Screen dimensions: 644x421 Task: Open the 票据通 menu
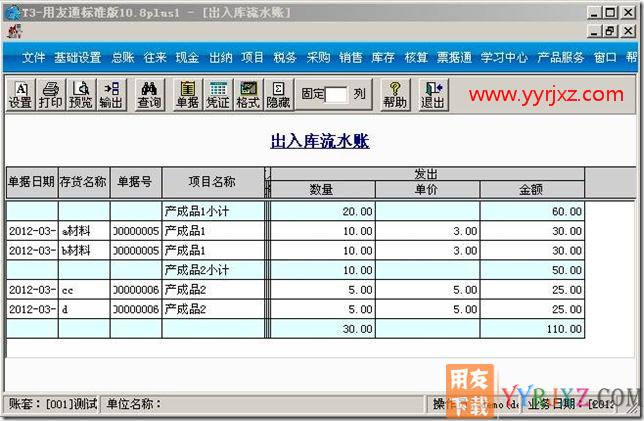(x=454, y=58)
